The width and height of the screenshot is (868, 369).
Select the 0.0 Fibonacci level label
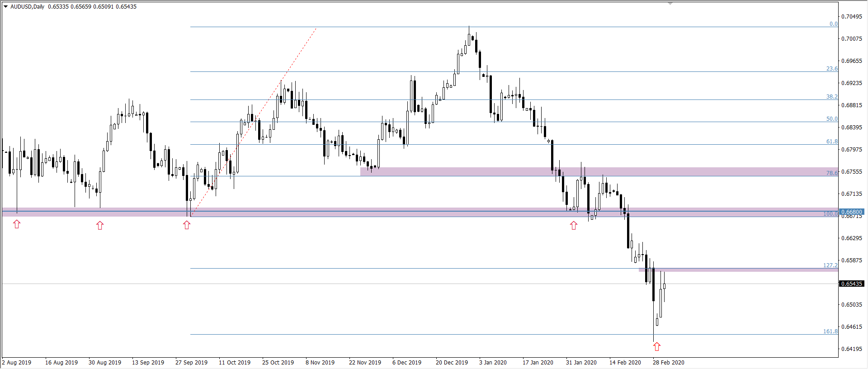click(833, 24)
